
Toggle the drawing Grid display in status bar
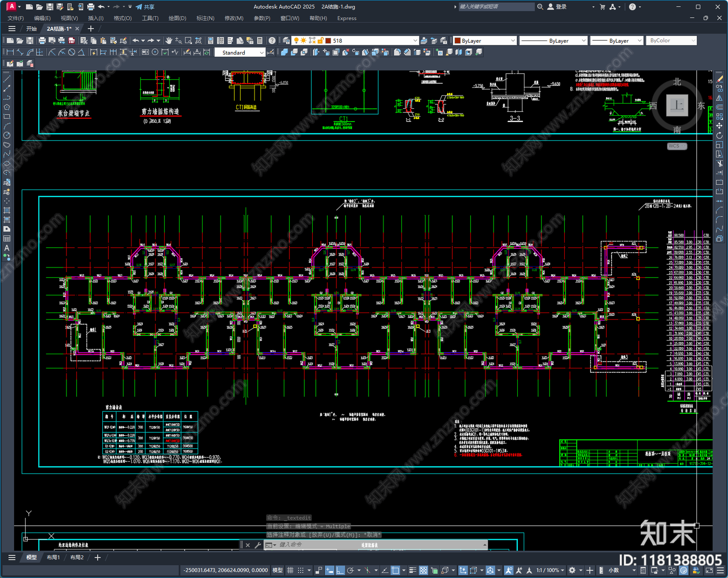point(290,570)
